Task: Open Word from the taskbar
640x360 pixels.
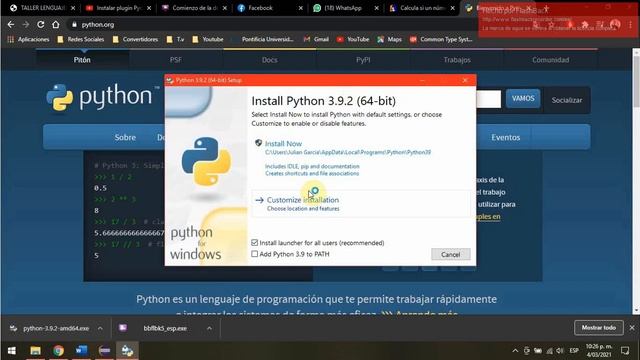Action: click(x=81, y=350)
